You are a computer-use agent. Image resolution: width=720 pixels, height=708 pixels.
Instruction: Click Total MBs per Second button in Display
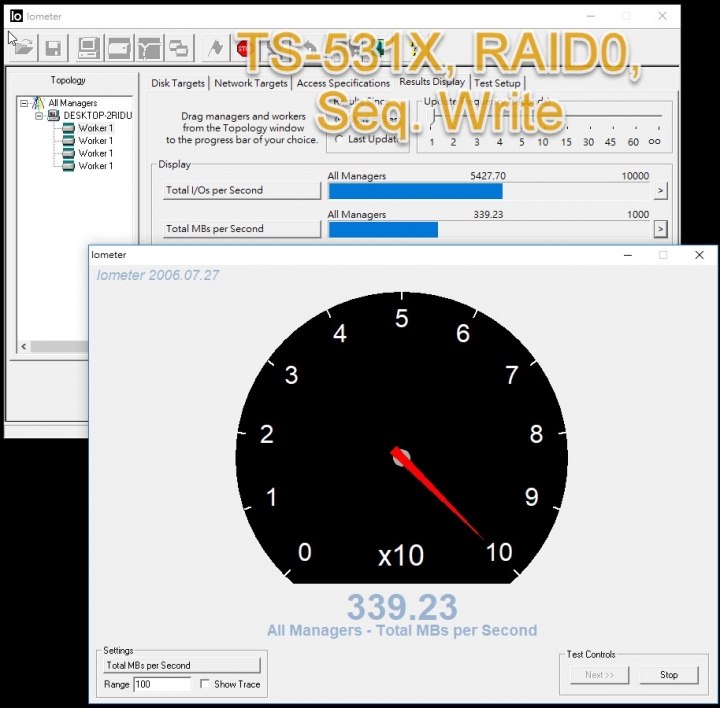tap(242, 229)
